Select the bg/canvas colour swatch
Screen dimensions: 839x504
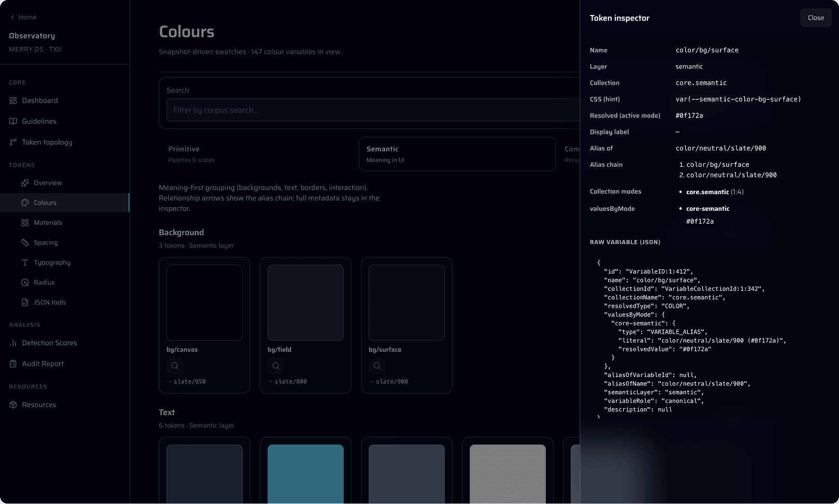pyautogui.click(x=205, y=303)
